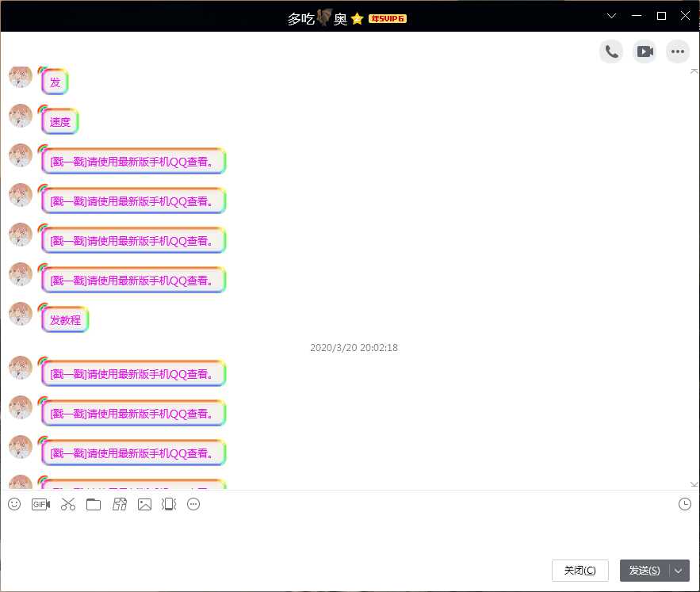Open the GIF sticker panel
700x592 pixels.
click(40, 505)
